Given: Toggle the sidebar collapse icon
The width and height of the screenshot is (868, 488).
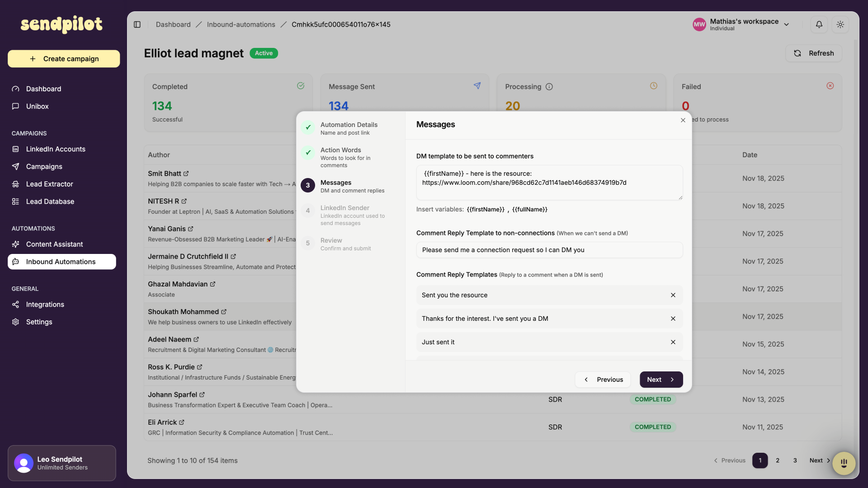Looking at the screenshot, I should [x=137, y=24].
